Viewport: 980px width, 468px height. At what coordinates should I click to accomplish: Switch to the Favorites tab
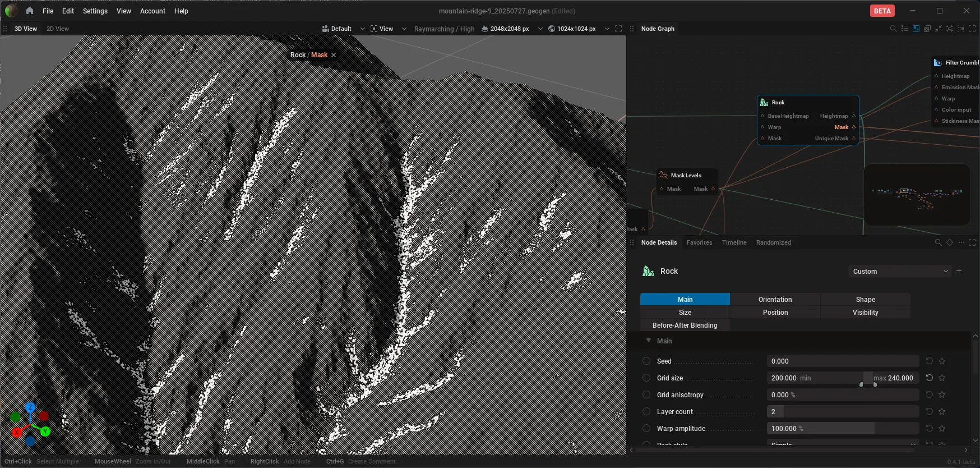[699, 242]
